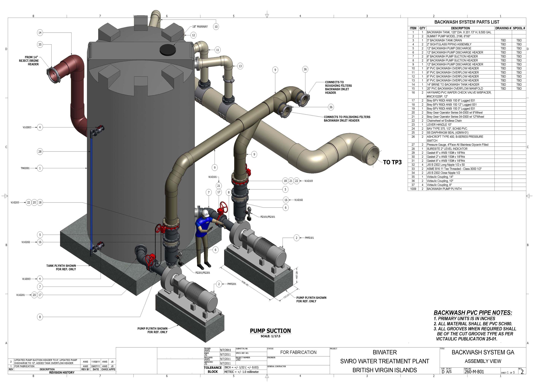Select the PI2101/PS2101 instrument label
534x392 pixels.
(x=268, y=217)
